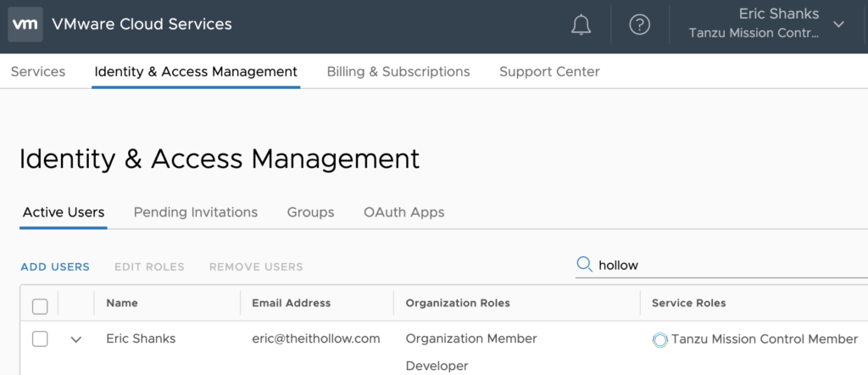The width and height of the screenshot is (868, 375).
Task: Click the EDIT ROLES button
Action: point(149,266)
